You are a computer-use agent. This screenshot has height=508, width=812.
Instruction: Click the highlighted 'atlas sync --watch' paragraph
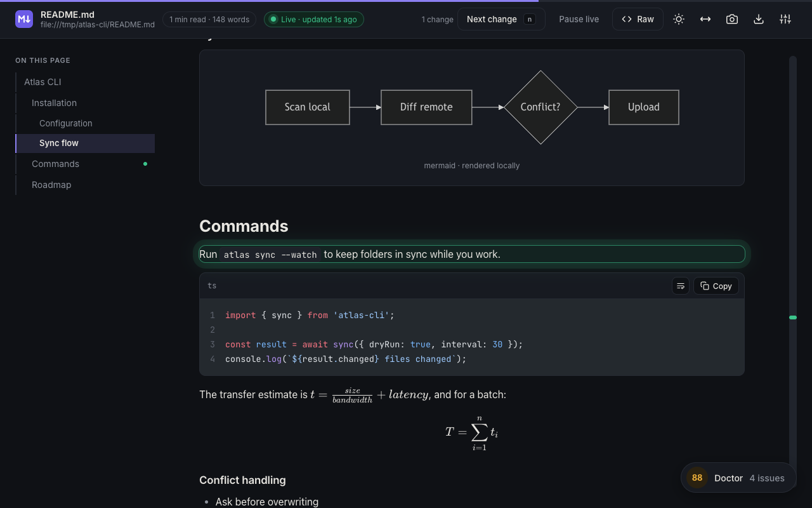(472, 254)
